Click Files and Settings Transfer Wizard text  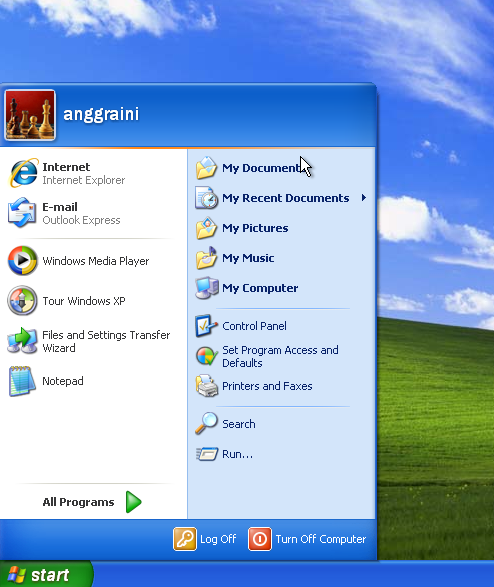click(x=106, y=341)
